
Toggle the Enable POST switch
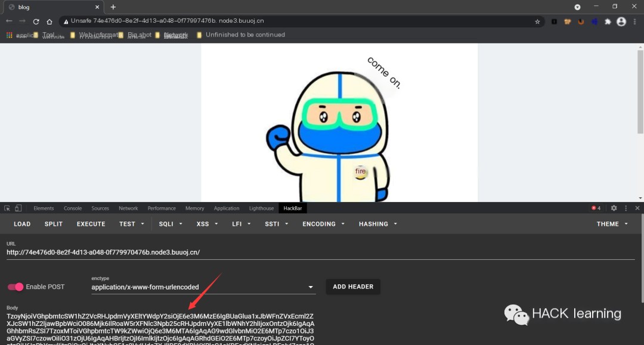tap(16, 287)
